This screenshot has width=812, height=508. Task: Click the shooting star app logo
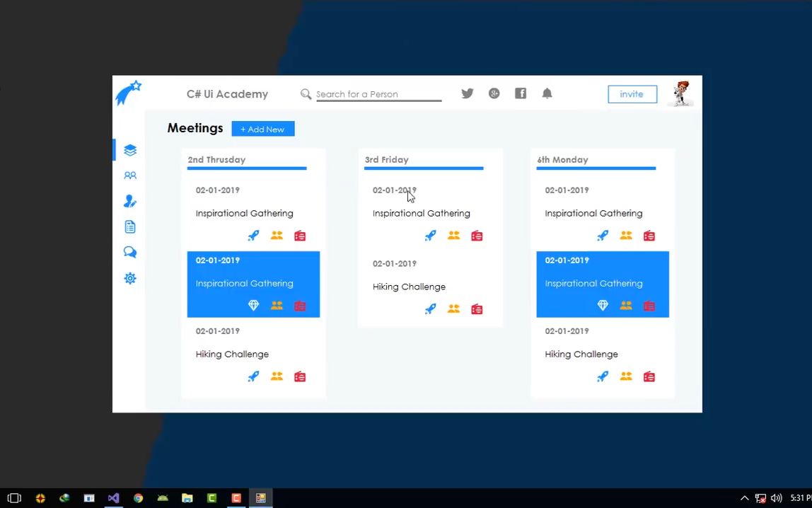coord(128,93)
